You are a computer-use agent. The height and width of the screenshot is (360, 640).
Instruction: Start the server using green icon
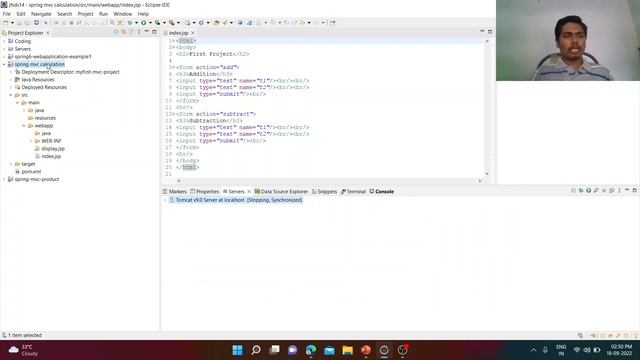(x=589, y=191)
